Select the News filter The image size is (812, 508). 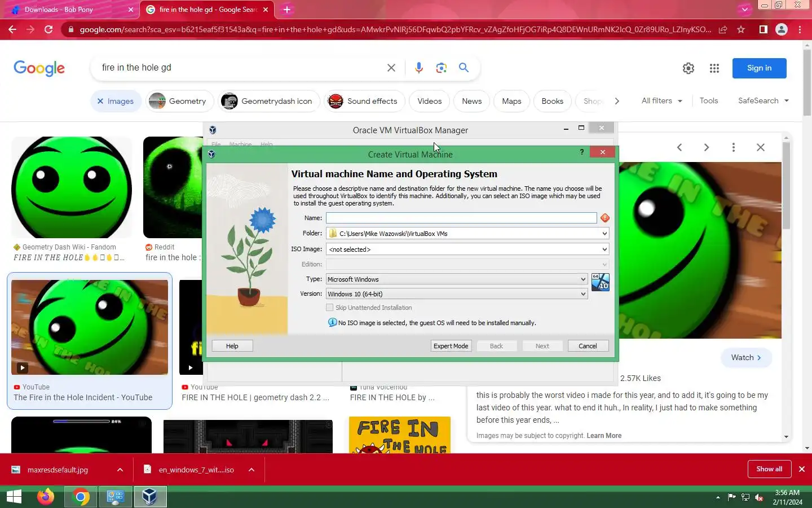click(471, 101)
